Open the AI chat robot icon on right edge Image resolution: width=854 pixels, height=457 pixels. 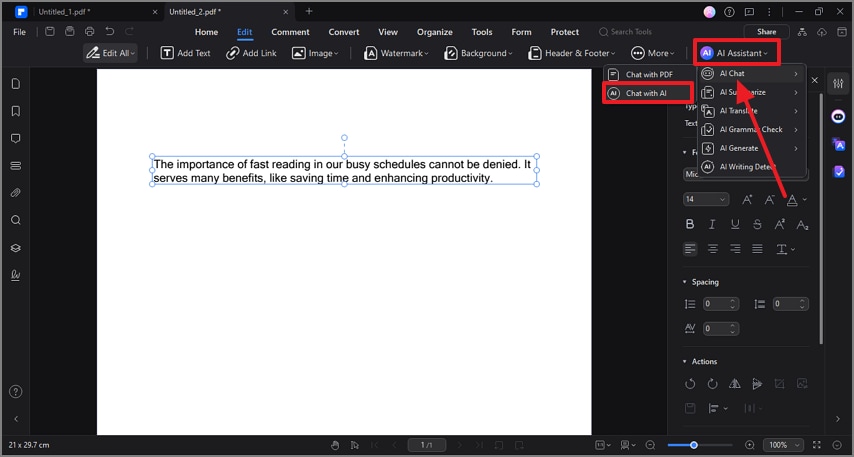(838, 117)
